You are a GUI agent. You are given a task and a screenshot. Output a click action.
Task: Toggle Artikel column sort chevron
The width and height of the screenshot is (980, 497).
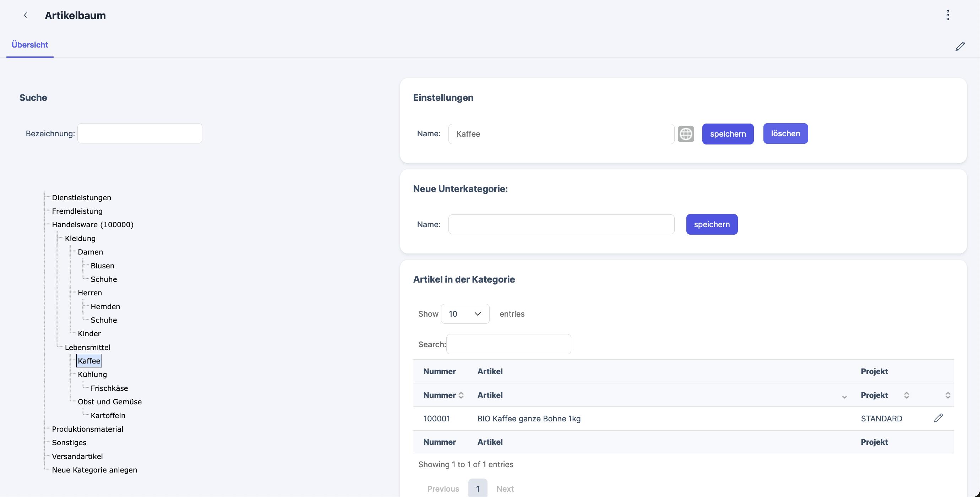tap(844, 397)
